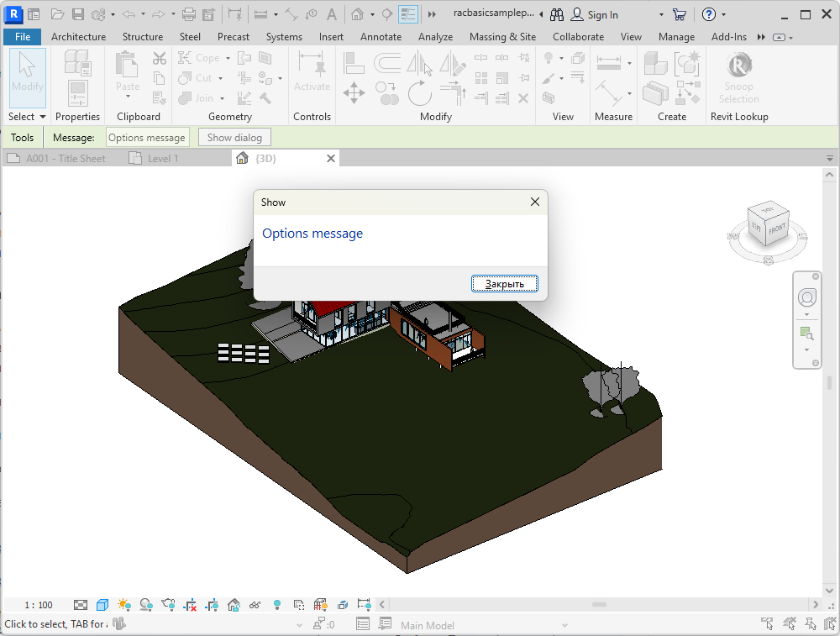Toggle Thin Lines in quick access toolbar

click(x=407, y=14)
